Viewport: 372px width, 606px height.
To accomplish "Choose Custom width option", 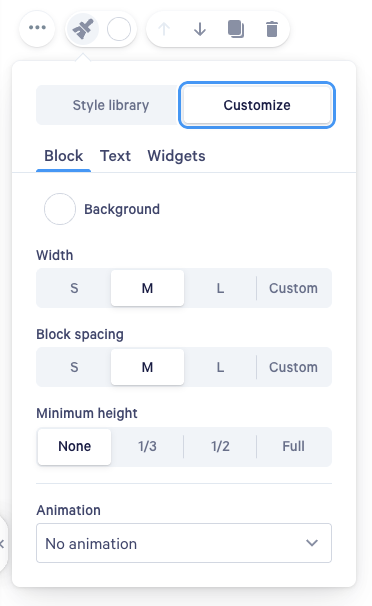I will [293, 288].
